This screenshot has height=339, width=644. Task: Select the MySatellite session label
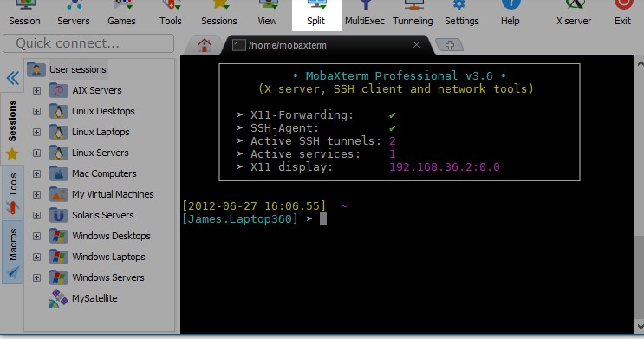tap(94, 298)
